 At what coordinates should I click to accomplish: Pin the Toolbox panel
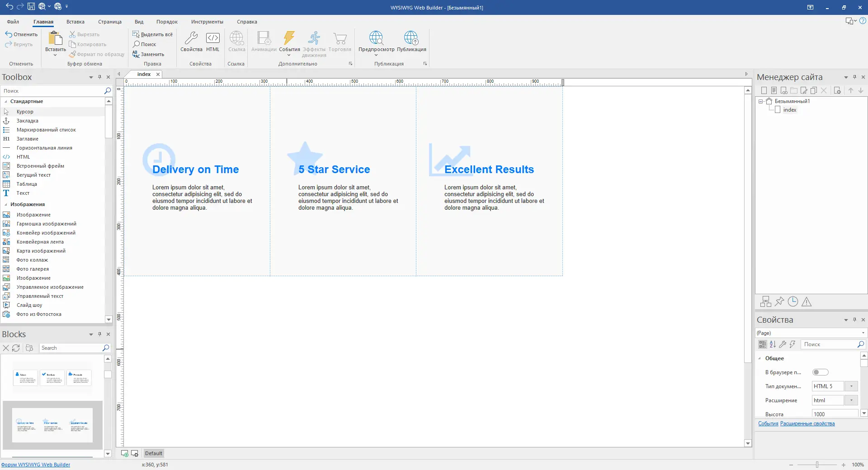(99, 77)
